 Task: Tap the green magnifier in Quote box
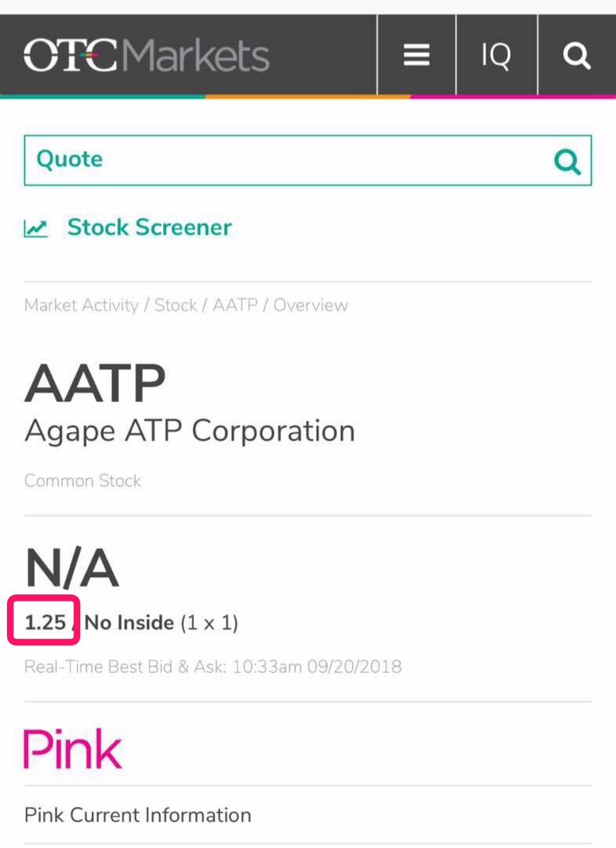tap(567, 161)
